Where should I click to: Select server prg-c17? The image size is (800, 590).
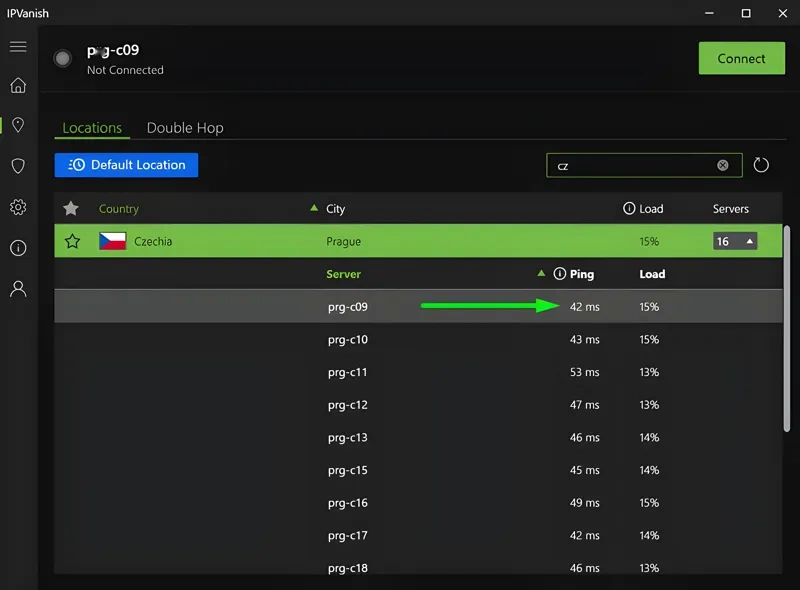[x=418, y=535]
